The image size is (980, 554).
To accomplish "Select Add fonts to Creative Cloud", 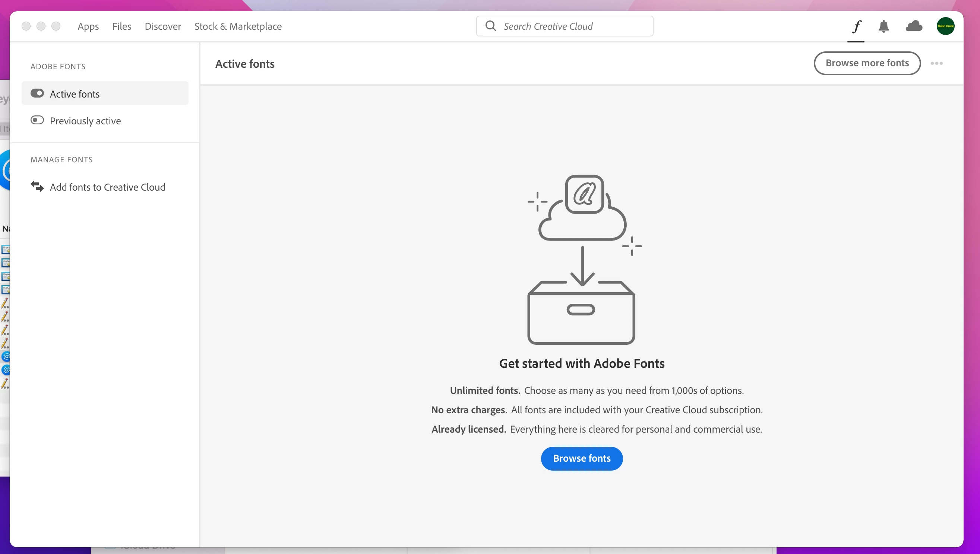I will click(107, 187).
